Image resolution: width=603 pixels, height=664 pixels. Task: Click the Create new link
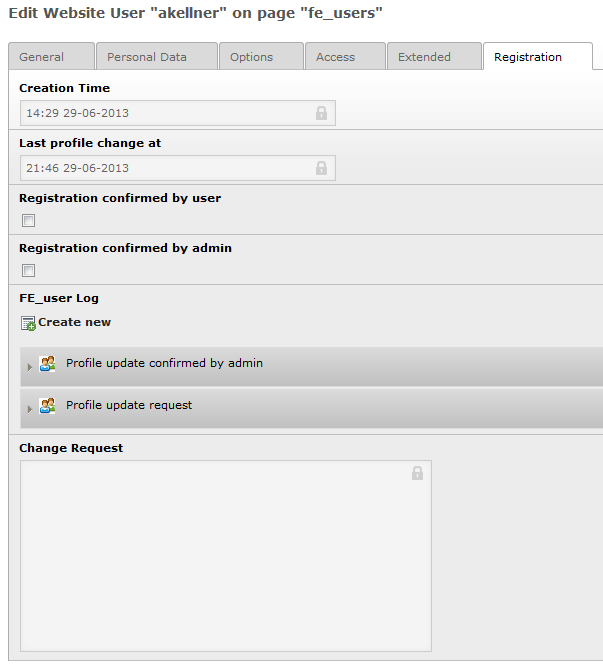pyautogui.click(x=74, y=322)
